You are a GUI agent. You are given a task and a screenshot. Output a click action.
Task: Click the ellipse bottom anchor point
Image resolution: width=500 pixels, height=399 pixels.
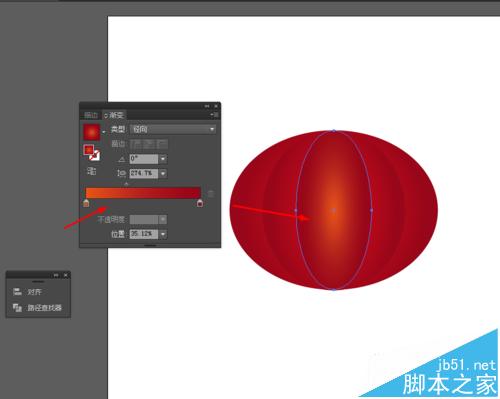click(334, 289)
